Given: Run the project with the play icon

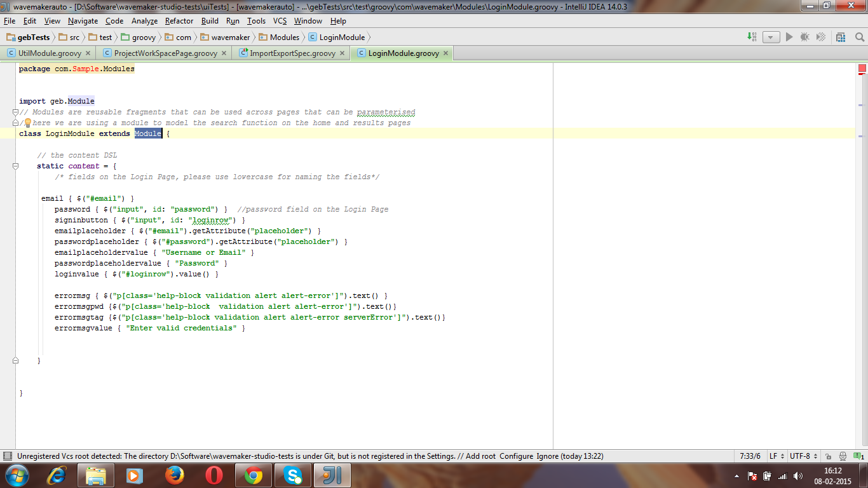Looking at the screenshot, I should click(x=789, y=37).
